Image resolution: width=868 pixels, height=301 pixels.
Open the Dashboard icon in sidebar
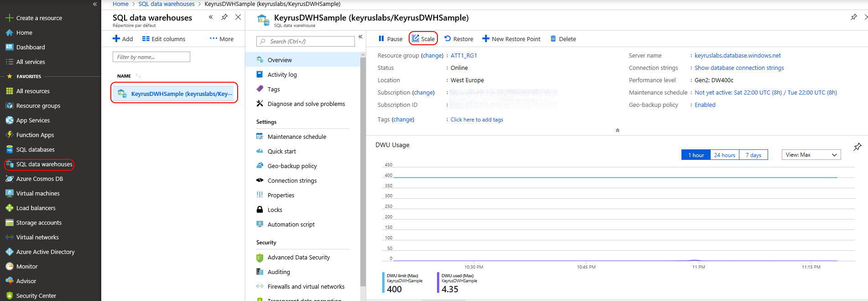click(9, 47)
